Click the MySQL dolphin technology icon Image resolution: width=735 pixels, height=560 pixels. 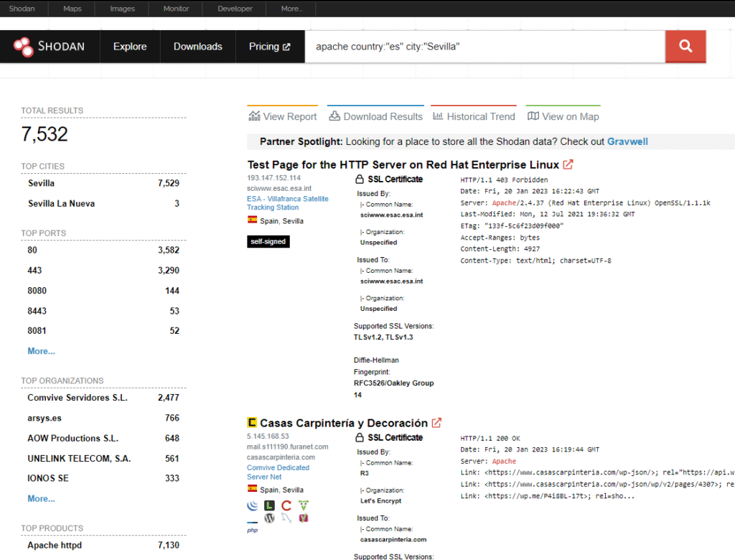(286, 518)
